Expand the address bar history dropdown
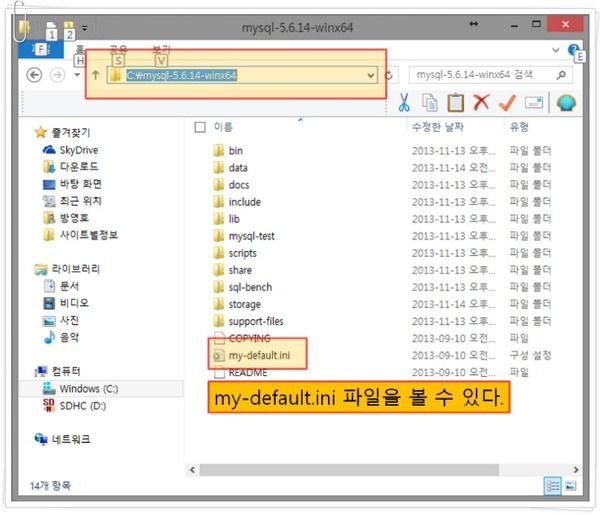 click(x=370, y=75)
